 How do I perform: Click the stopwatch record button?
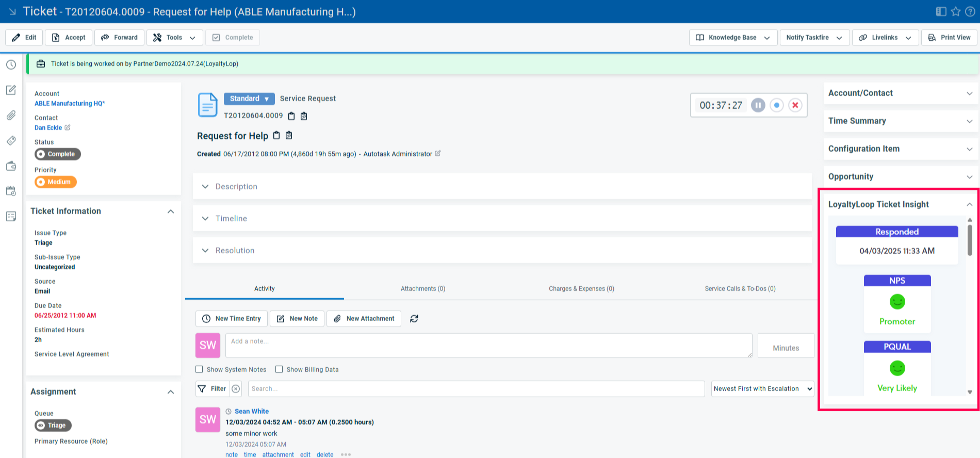pos(776,105)
